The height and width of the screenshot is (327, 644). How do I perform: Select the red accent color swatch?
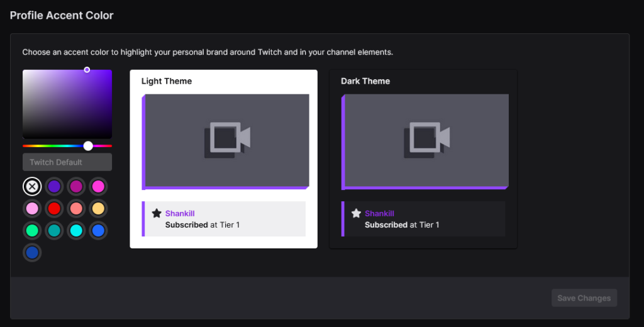coord(55,208)
